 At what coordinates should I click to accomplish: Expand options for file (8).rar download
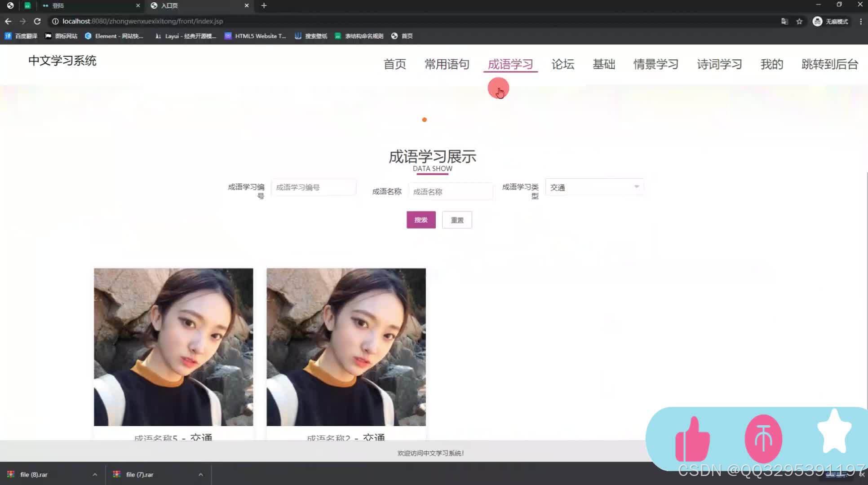click(x=95, y=474)
